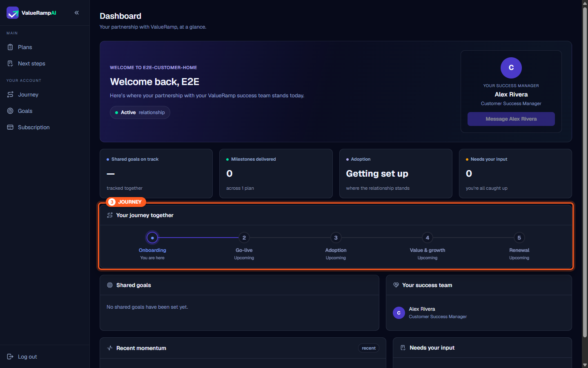This screenshot has width=588, height=368.
Task: Click 'No shared goals have been set yet.' text
Action: 147,307
